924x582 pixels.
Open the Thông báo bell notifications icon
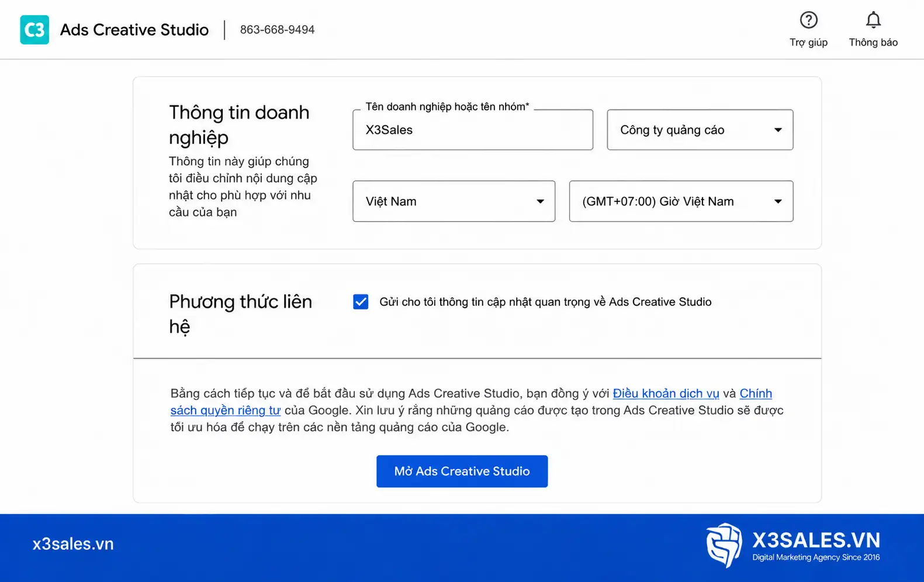click(x=873, y=20)
